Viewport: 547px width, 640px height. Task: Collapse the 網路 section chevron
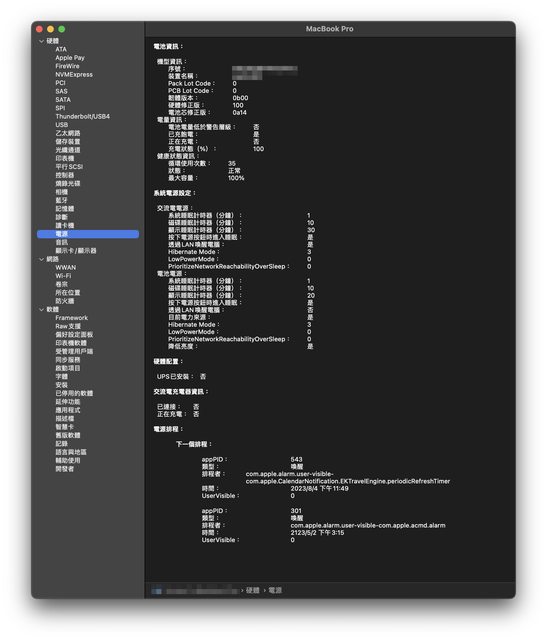coord(42,259)
